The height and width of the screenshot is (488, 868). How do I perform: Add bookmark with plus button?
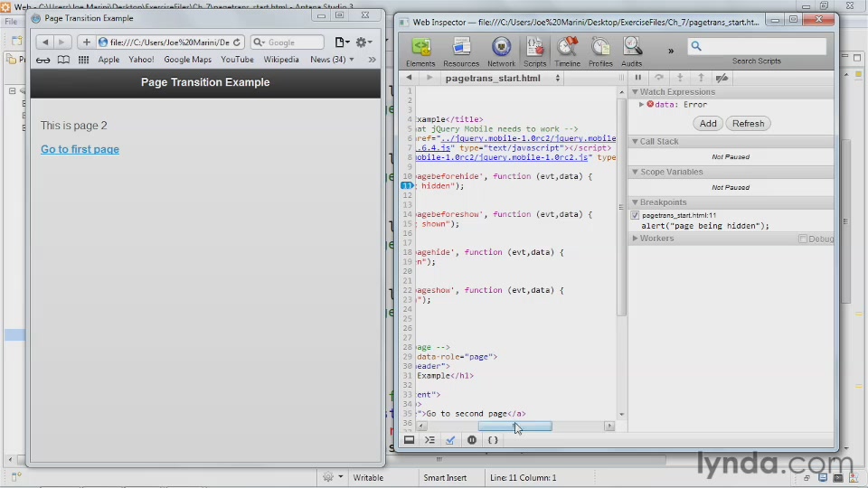[x=86, y=42]
